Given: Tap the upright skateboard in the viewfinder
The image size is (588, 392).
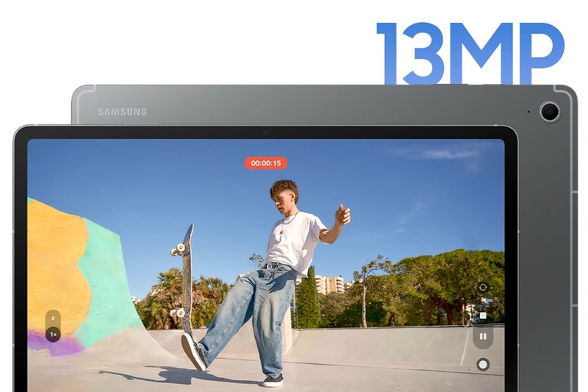Looking at the screenshot, I should [184, 279].
